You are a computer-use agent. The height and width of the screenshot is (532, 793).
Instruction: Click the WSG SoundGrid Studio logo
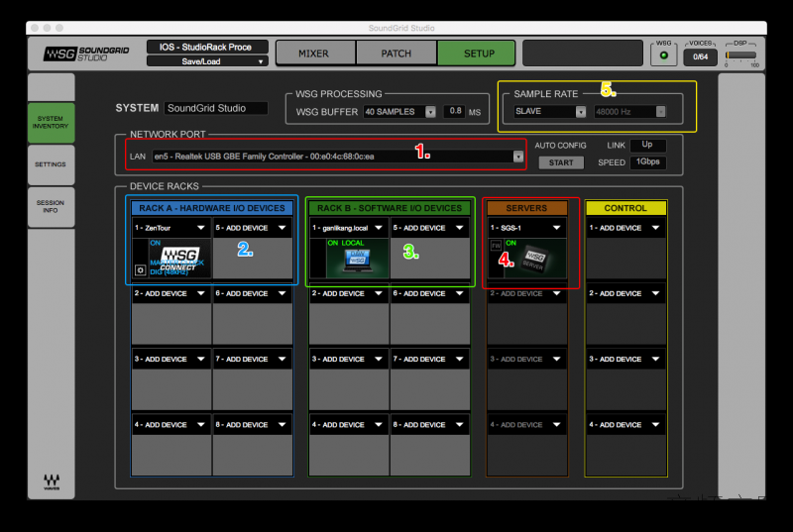86,53
